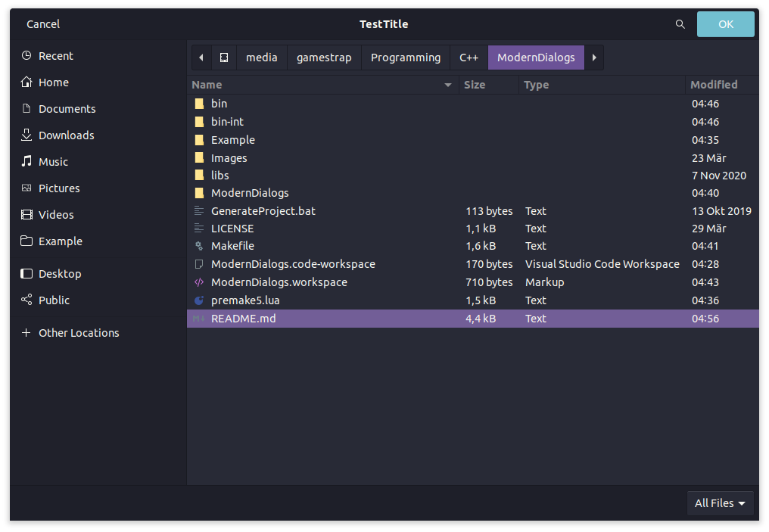The width and height of the screenshot is (769, 532).
Task: Click the 'Visual Studio Code Workspace' type cell
Action: (x=602, y=264)
